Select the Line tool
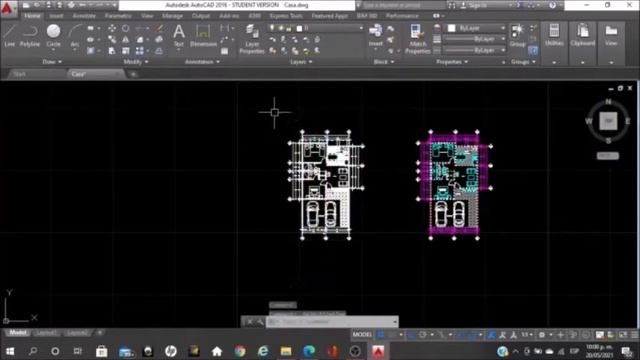Viewport: 640px width, 360px height. [9, 35]
